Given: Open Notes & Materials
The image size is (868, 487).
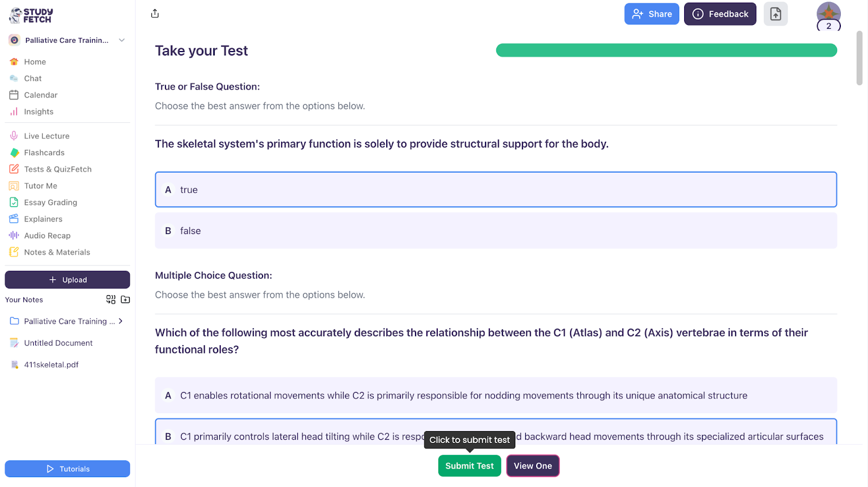Looking at the screenshot, I should (57, 252).
